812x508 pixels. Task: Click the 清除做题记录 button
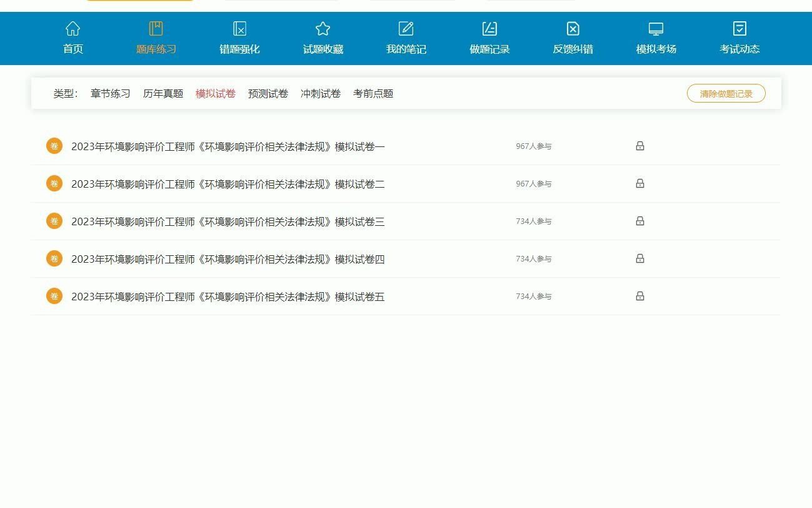click(x=726, y=93)
